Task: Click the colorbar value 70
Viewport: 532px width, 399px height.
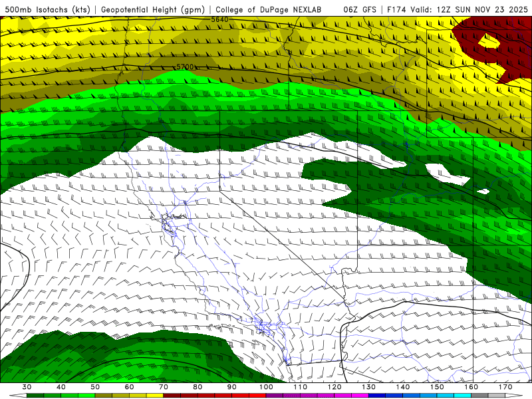Action: (164, 387)
